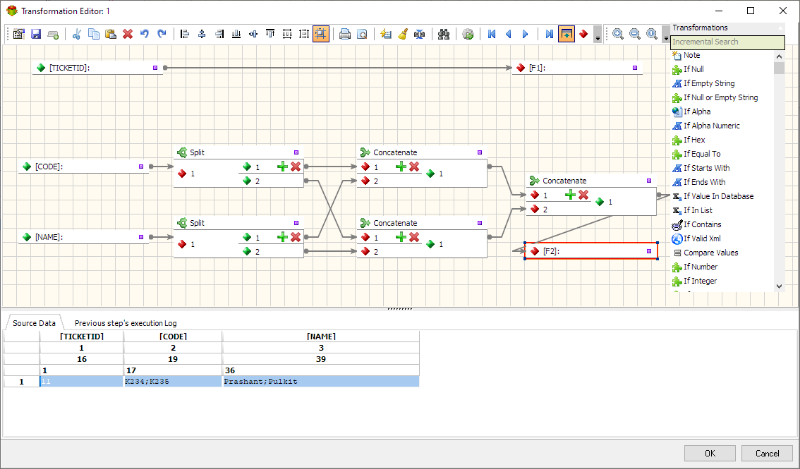This screenshot has height=469, width=800.
Task: Select the [CODE] source node
Action: click(x=84, y=167)
